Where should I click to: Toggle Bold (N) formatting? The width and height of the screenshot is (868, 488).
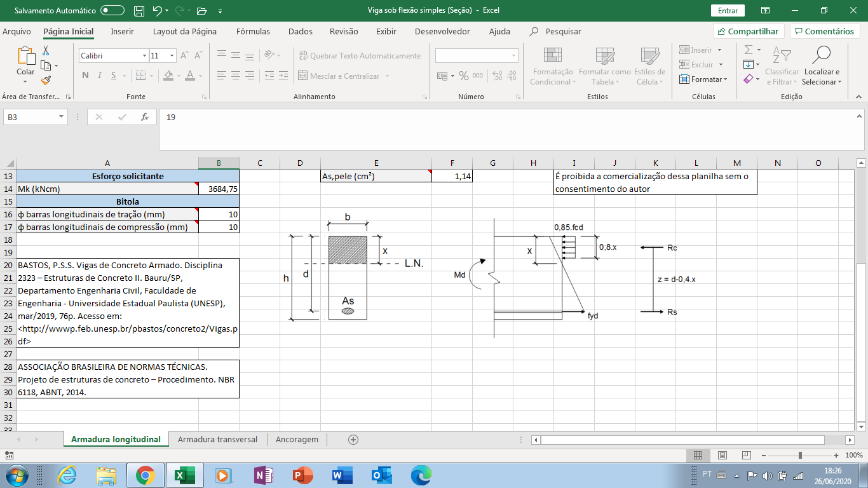pos(85,76)
